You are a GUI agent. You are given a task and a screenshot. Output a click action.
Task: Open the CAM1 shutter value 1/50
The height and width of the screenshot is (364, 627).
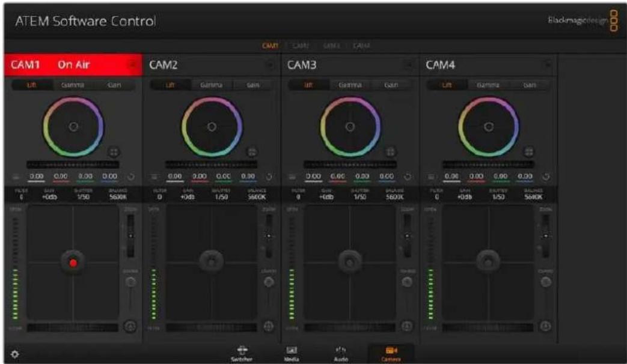(83, 197)
